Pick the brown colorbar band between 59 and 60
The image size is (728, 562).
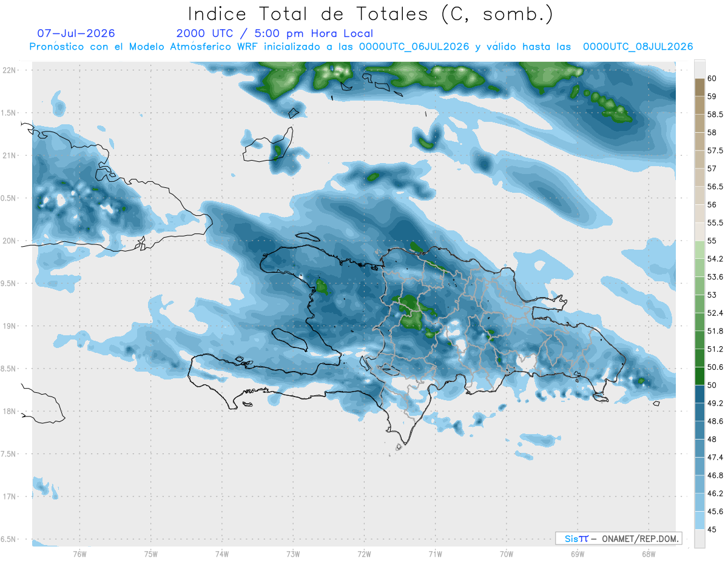coord(699,87)
